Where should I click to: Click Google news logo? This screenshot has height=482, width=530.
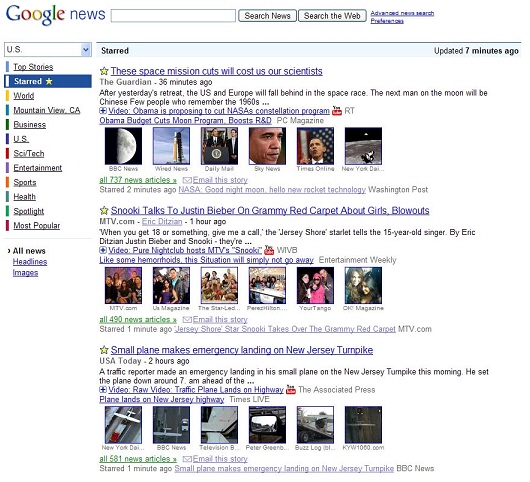click(56, 15)
